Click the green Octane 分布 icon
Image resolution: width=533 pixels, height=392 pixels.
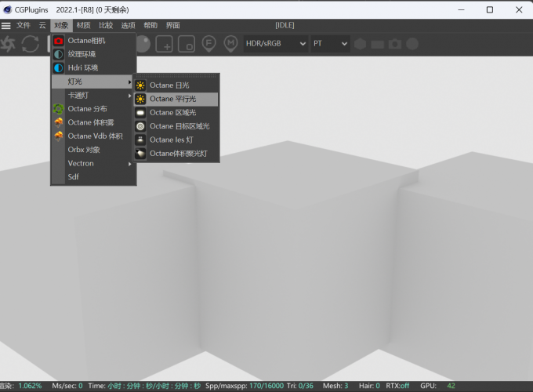[x=59, y=109]
